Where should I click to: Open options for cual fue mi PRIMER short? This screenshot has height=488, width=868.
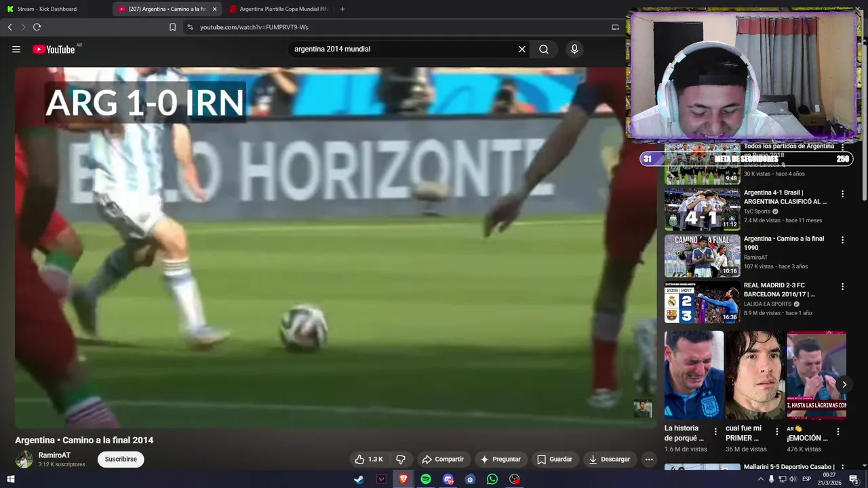(777, 432)
